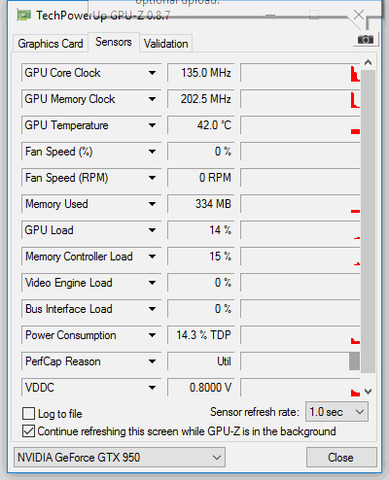Click the GPU-Z app icon in title bar
This screenshot has height=480, width=389.
click(x=24, y=15)
